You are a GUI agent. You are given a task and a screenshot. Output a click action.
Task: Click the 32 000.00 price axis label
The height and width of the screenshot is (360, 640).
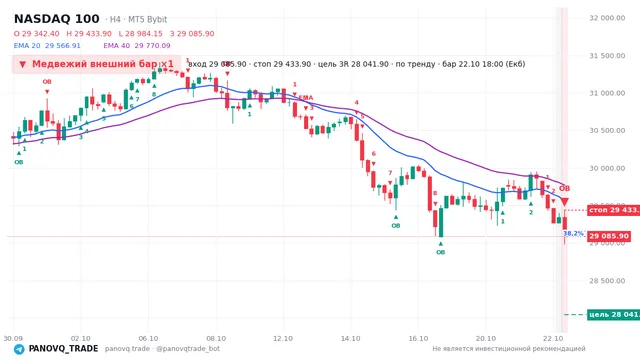(x=607, y=18)
